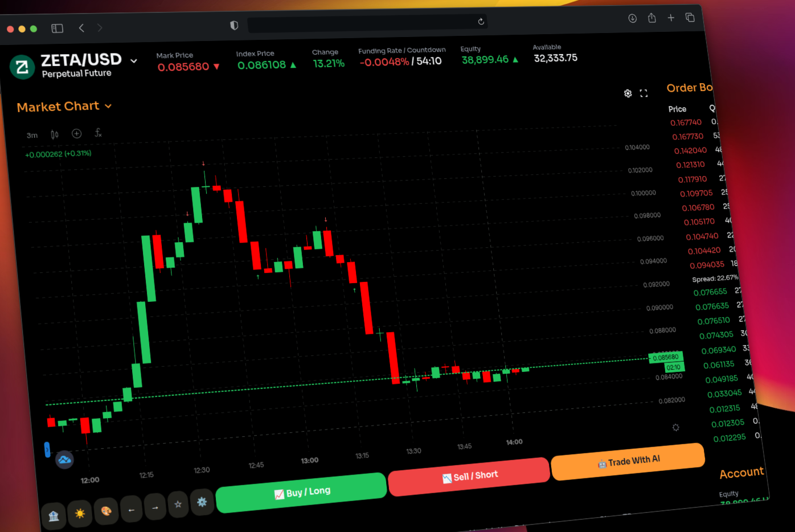
Task: Toggle the Safari sidebar
Action: 57,28
